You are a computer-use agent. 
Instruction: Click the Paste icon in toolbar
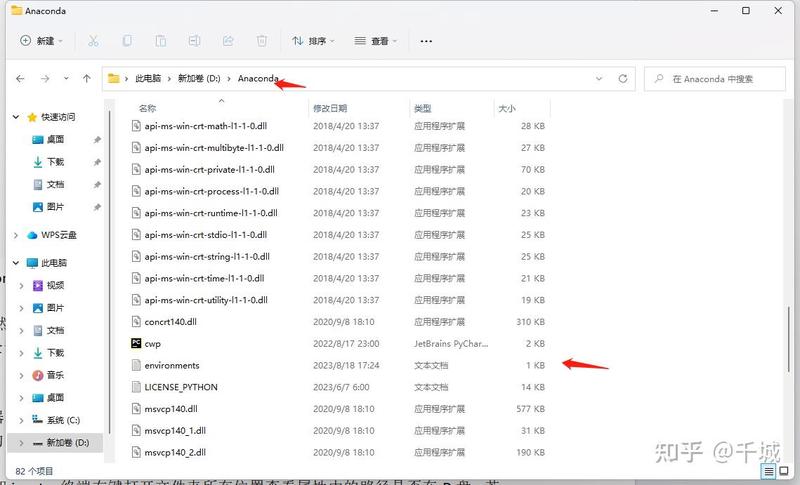161,41
